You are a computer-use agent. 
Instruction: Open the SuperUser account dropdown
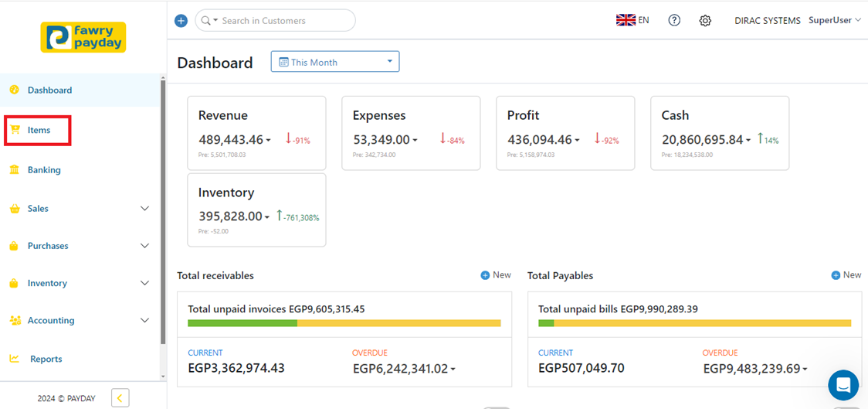tap(834, 20)
